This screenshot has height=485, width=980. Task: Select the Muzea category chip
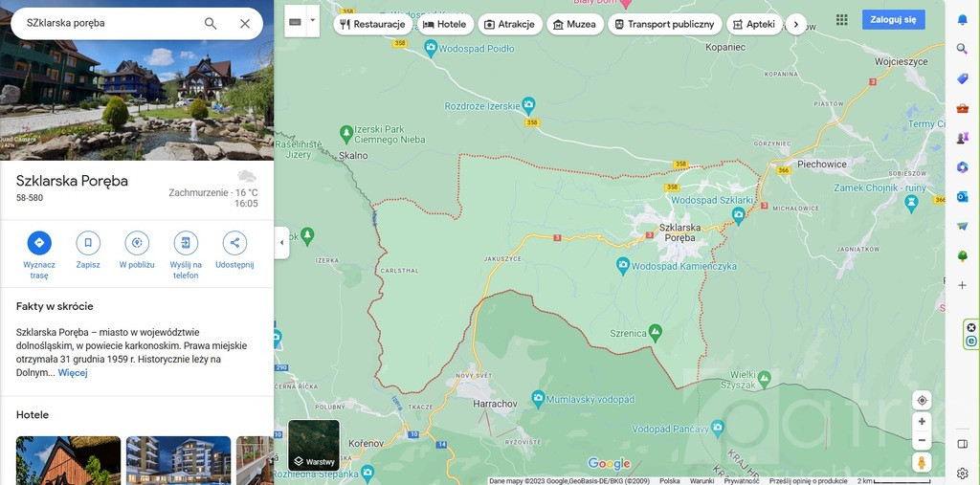574,24
